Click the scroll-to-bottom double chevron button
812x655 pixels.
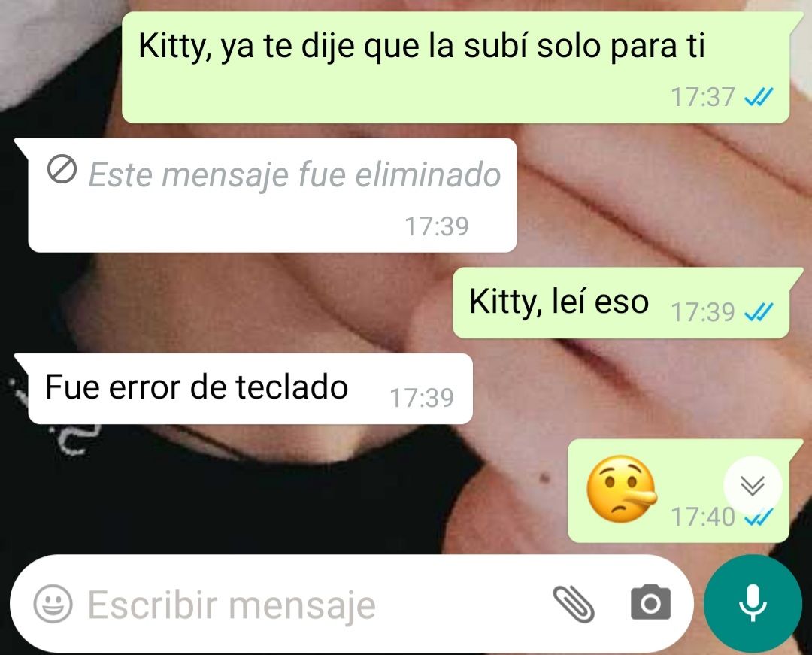click(x=753, y=485)
